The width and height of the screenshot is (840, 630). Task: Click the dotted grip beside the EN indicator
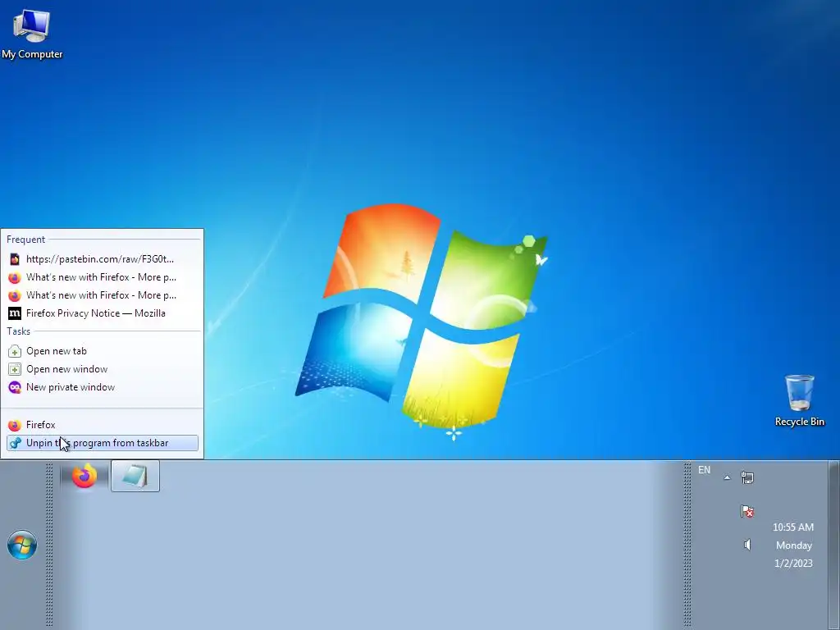(687, 546)
